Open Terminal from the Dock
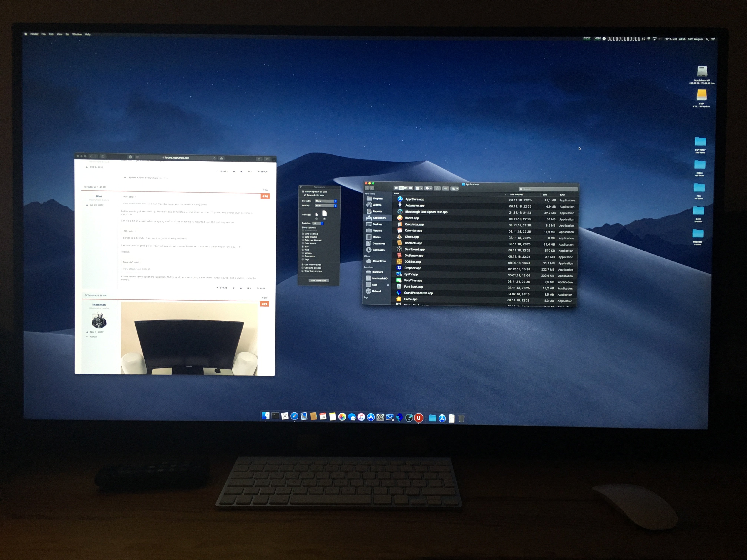 tap(275, 416)
